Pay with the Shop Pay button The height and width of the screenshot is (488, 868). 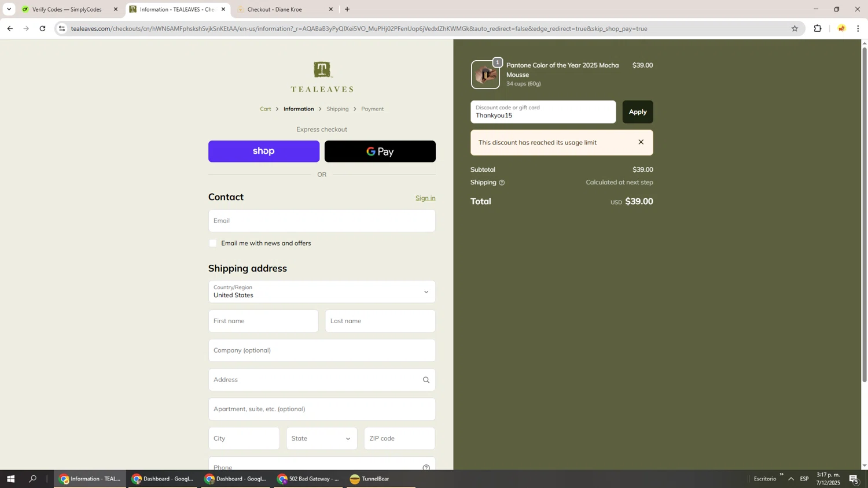point(264,151)
